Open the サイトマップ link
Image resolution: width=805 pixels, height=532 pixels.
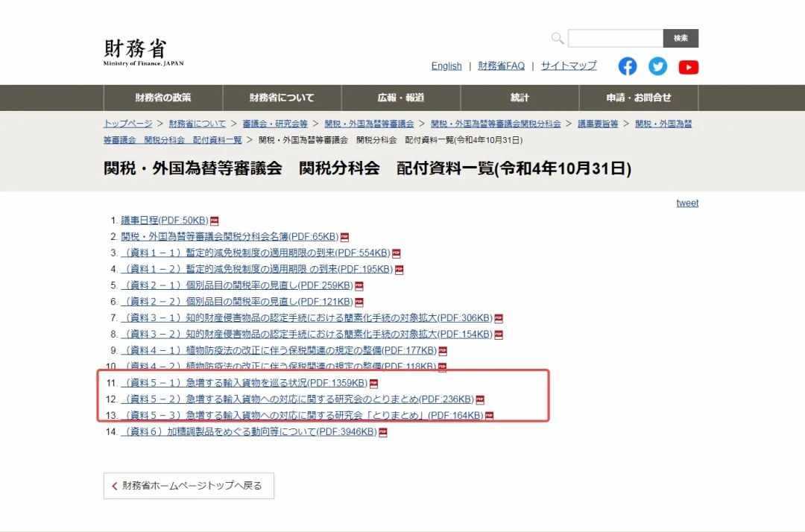click(569, 66)
